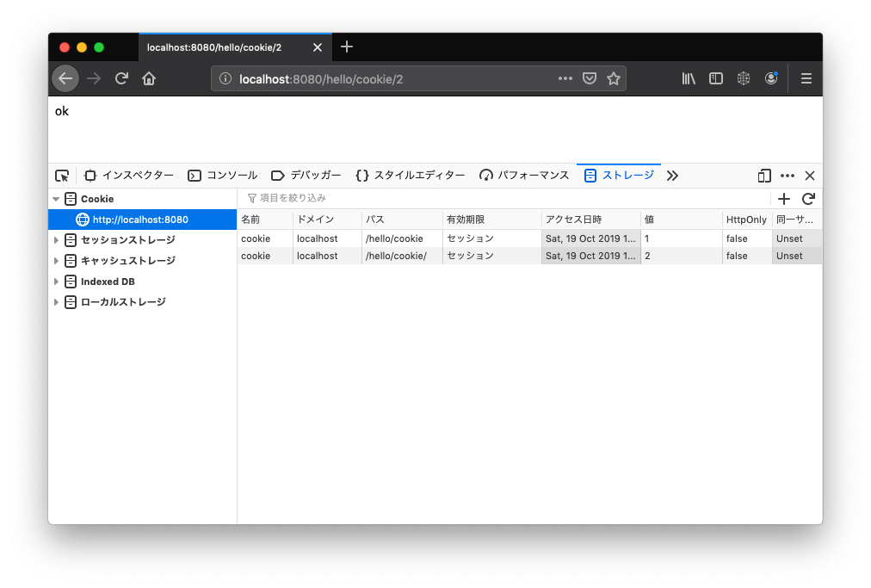Sort by the 有効期限 column header
This screenshot has height=588, width=871.
(492, 220)
